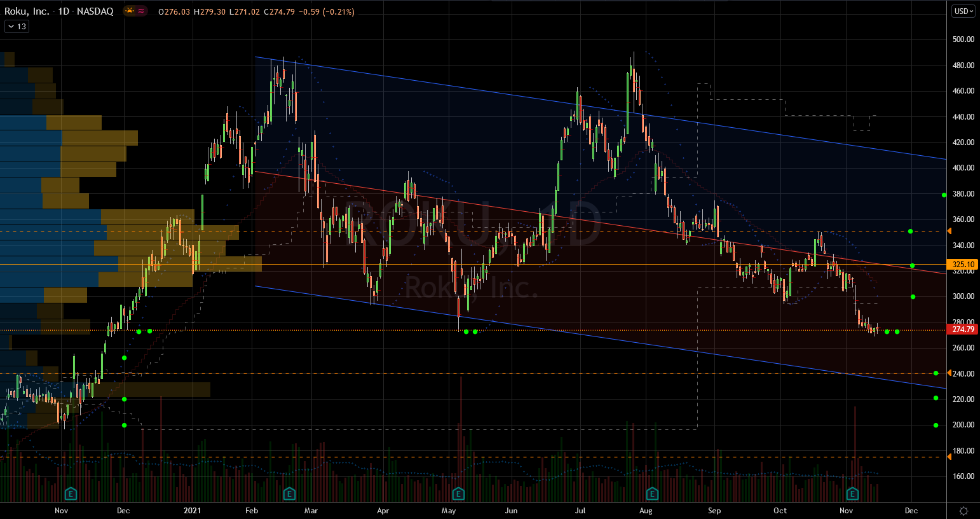Click the 380.00 price axis label
This screenshot has width=980, height=519.
963,194
